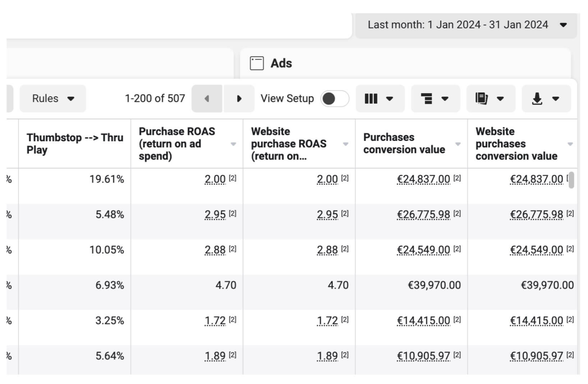Switch to the Ads tab

[x=405, y=63]
